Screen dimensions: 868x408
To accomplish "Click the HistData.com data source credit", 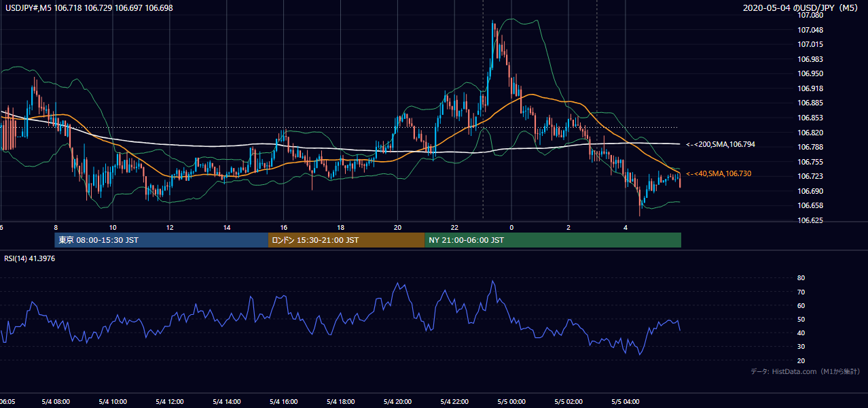I will (x=806, y=371).
